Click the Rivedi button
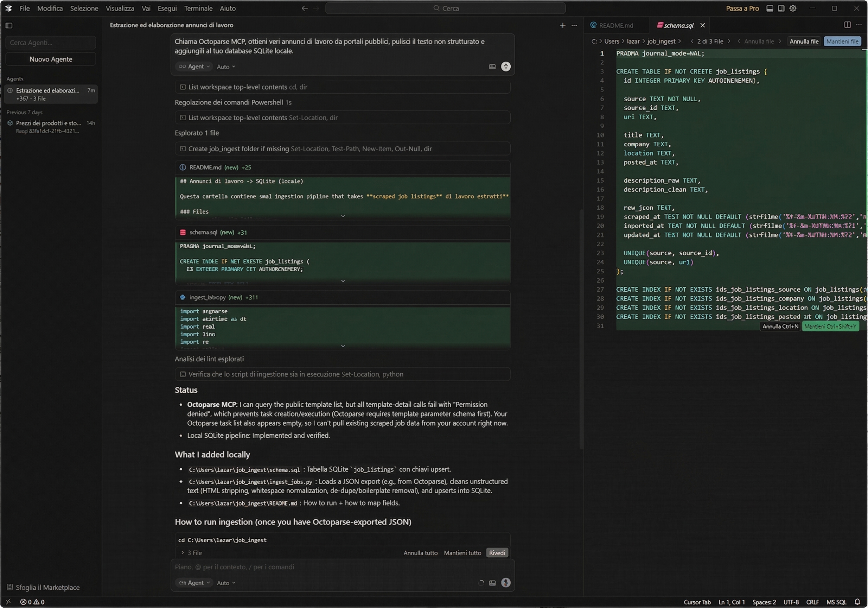The height and width of the screenshot is (608, 868). click(497, 552)
